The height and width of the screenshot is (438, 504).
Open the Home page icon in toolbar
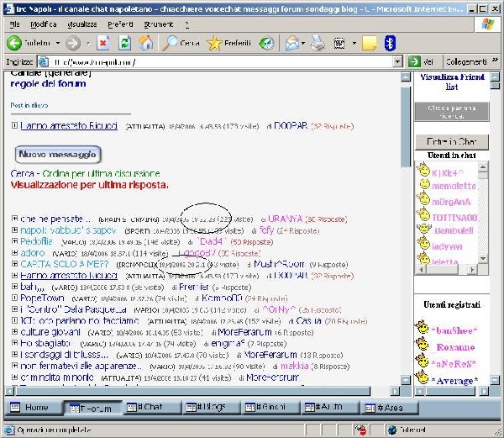[145, 43]
